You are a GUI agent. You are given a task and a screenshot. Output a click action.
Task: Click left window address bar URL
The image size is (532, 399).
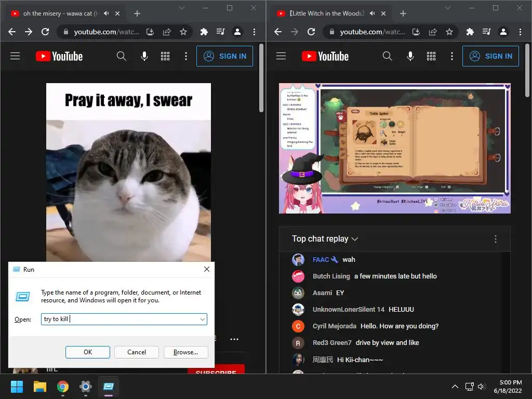coord(106,32)
